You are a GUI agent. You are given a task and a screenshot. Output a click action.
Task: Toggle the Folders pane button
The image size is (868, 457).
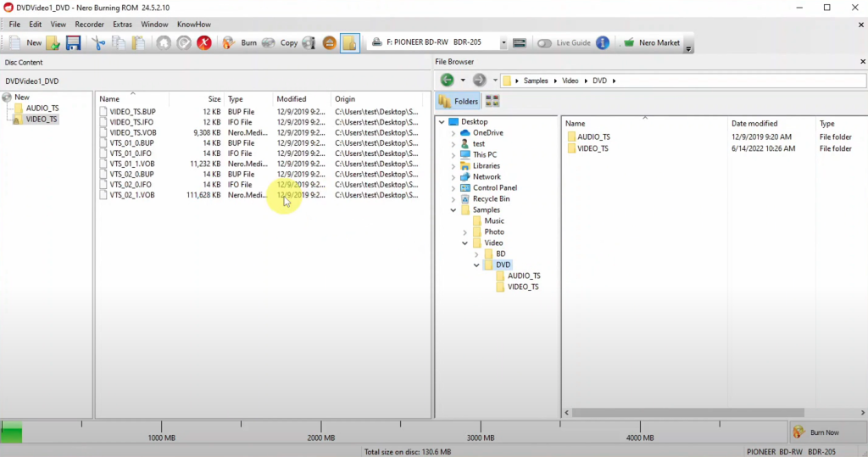(x=459, y=101)
